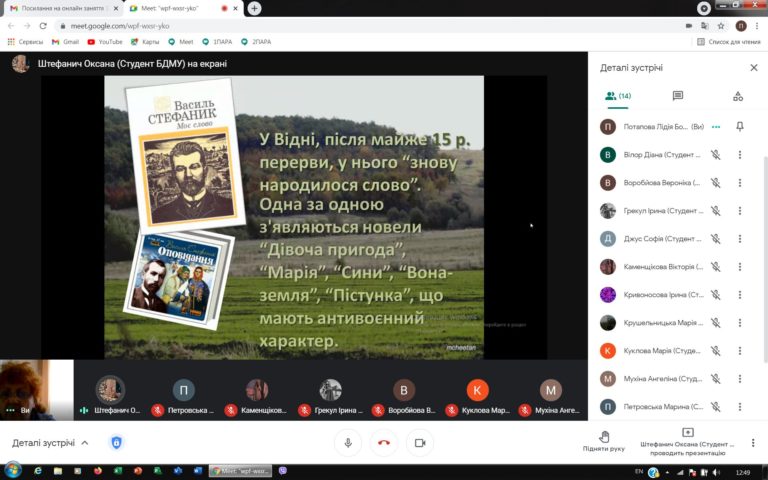This screenshot has height=480, width=768.
Task: Select Петровська thumbnail in filmstrip
Action: [184, 390]
